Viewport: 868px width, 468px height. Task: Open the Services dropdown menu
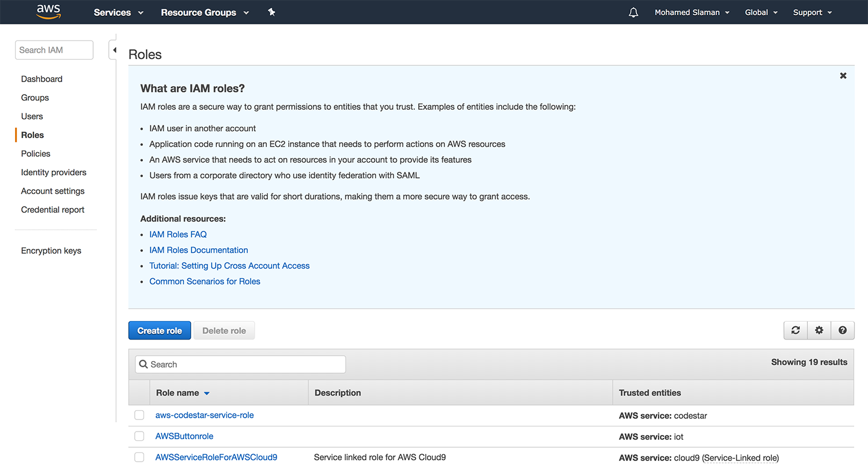click(x=119, y=12)
